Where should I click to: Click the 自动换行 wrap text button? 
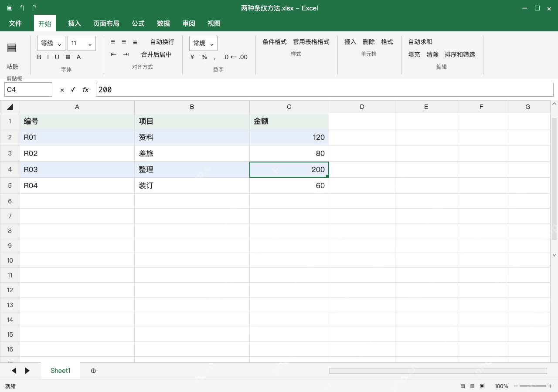[x=162, y=42]
